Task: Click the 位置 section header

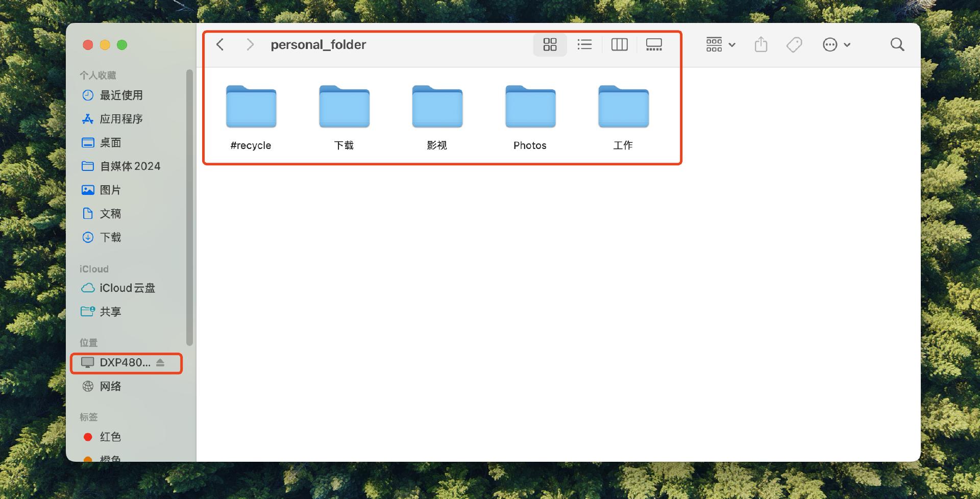Action: [x=88, y=342]
